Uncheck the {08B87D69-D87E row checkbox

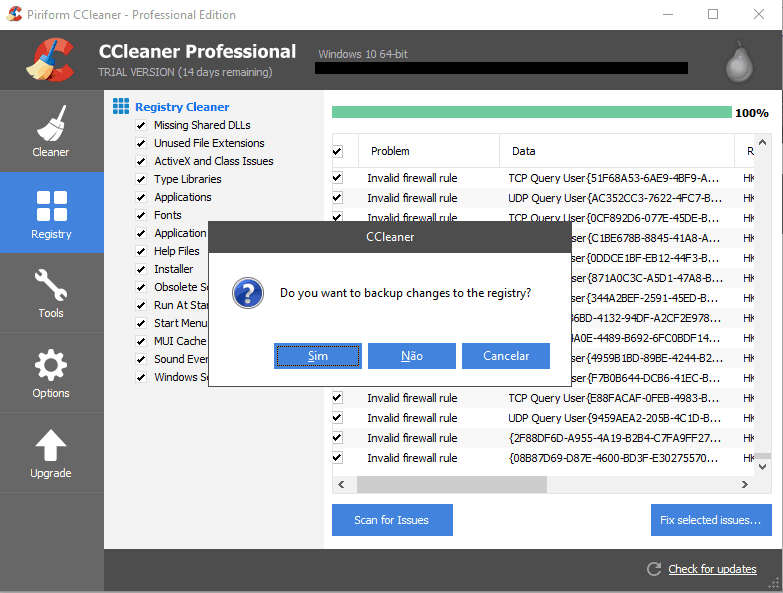point(338,458)
